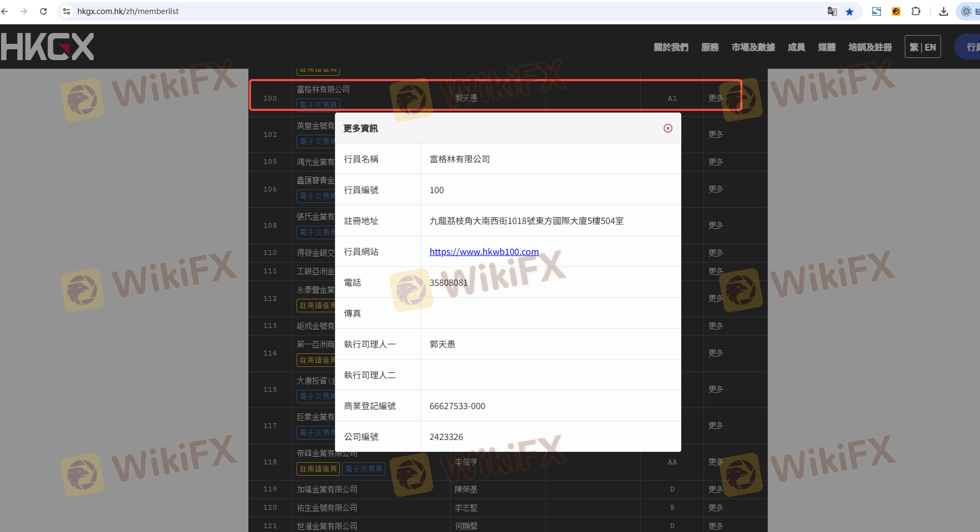Screen dimensions: 980x532
Task: View site information icon in address bar
Action: (x=67, y=11)
